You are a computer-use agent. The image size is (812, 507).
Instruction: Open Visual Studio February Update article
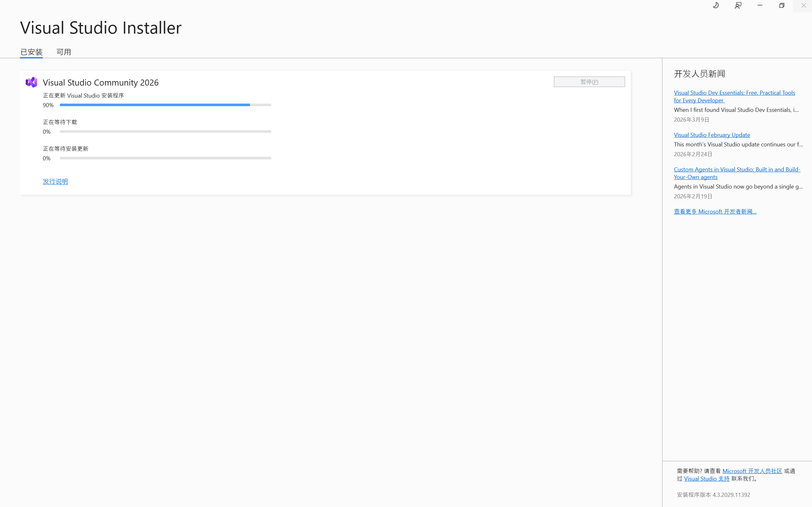point(712,135)
